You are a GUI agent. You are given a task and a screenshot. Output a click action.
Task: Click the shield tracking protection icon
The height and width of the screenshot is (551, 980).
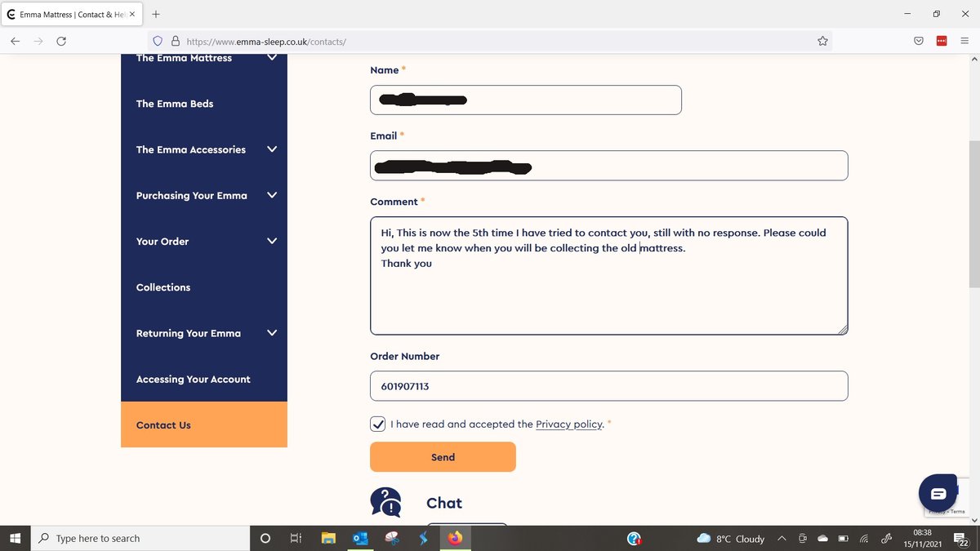[159, 41]
